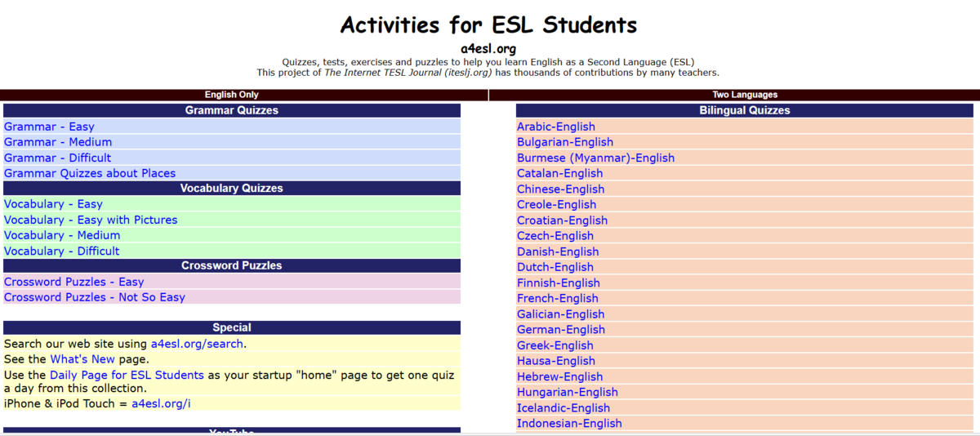Viewport: 980px width, 436px height.
Task: Open the Indonesian-English quizzes link
Action: (x=569, y=423)
